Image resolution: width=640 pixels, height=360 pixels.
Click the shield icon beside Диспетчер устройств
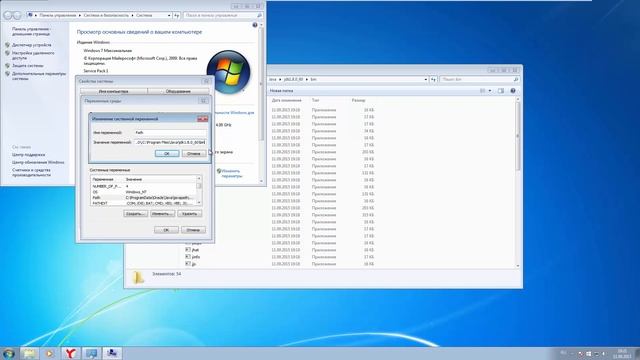[7, 45]
